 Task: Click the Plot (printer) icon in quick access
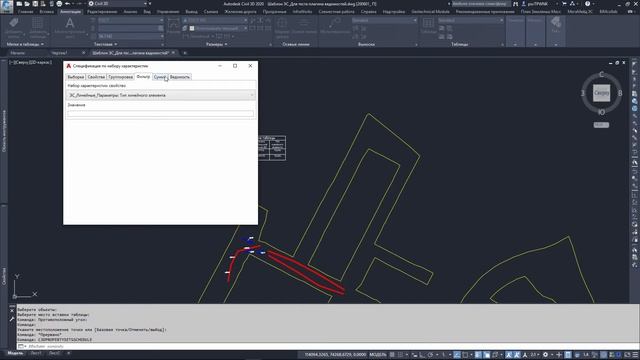pos(59,4)
